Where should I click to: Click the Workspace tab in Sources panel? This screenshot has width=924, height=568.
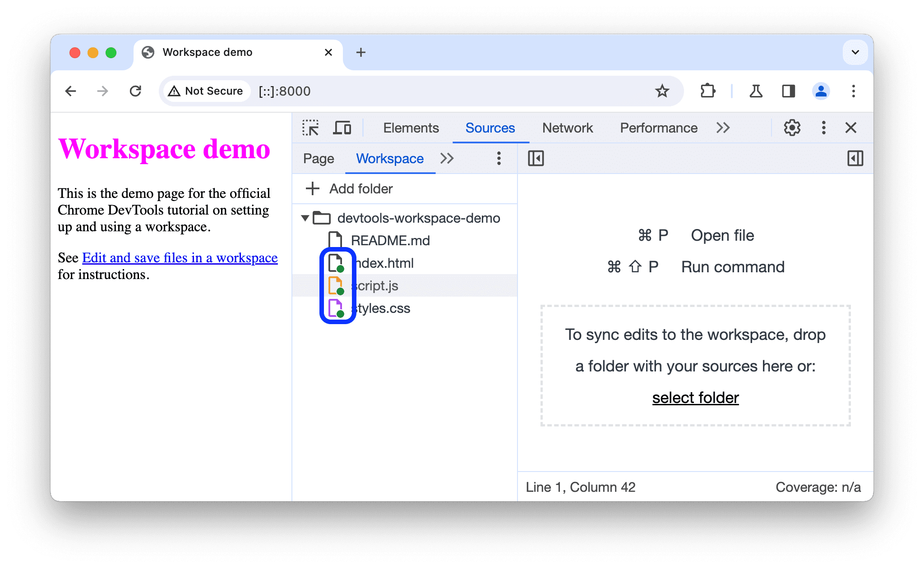pyautogui.click(x=389, y=158)
